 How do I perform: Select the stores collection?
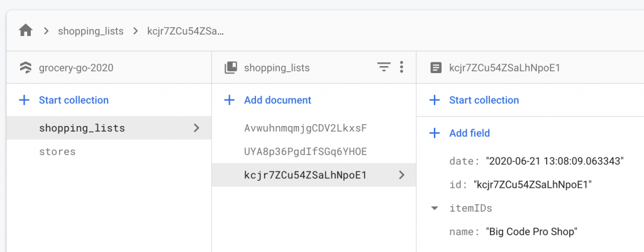click(57, 151)
